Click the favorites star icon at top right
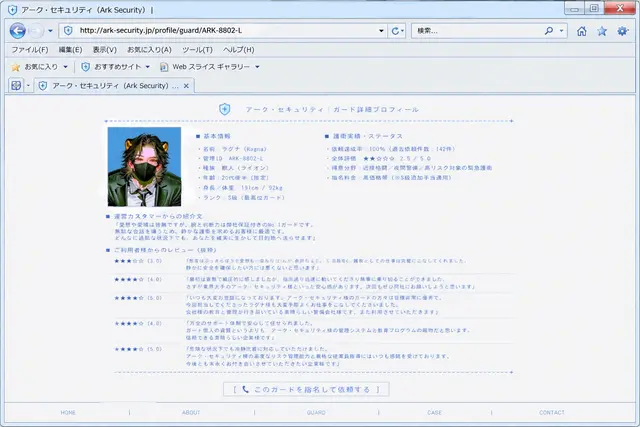Image resolution: width=640 pixels, height=427 pixels. click(602, 31)
